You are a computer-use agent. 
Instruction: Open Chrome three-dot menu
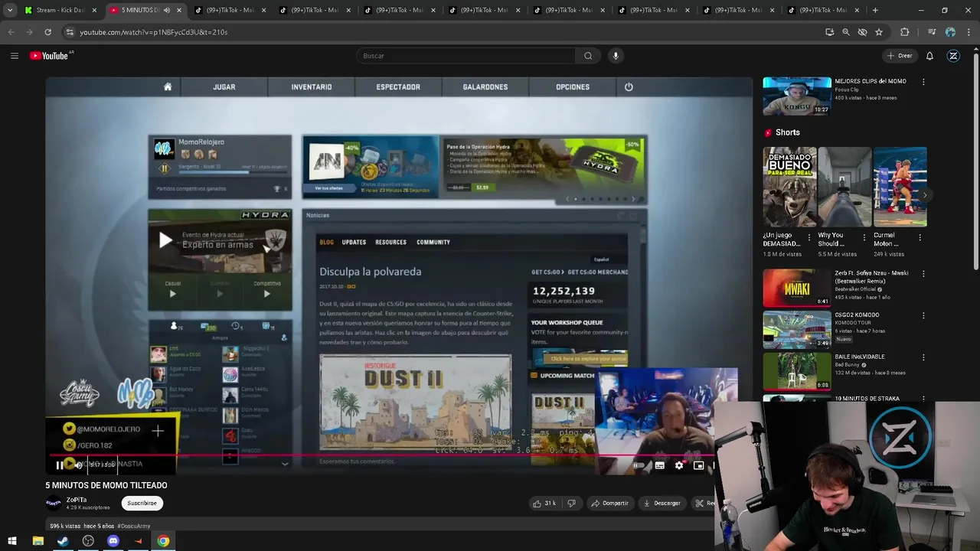coord(969,32)
